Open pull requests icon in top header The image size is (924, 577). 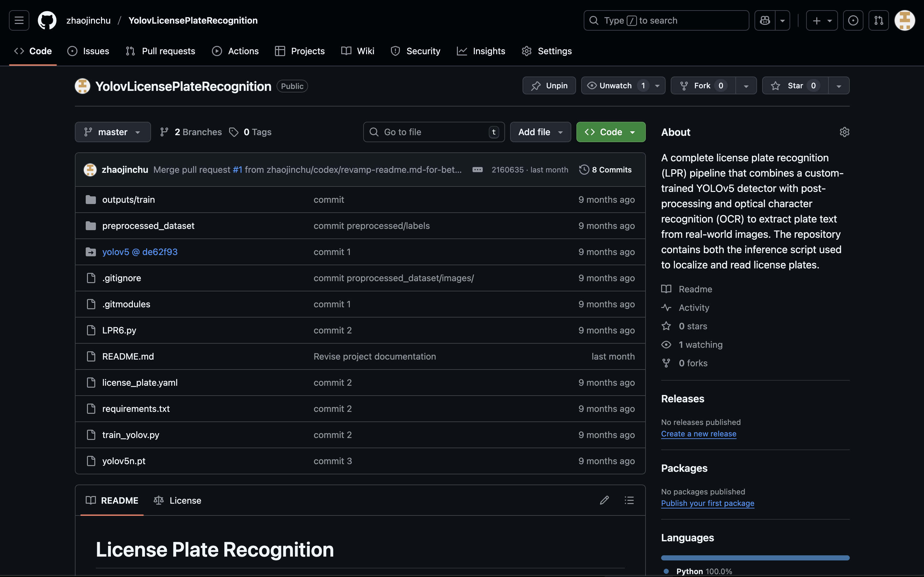click(x=879, y=20)
